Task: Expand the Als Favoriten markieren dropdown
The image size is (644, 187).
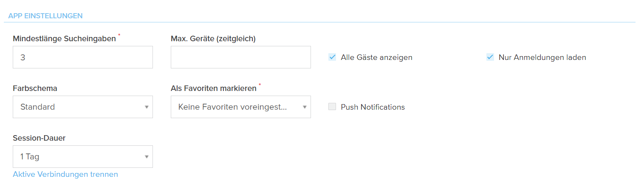Action: click(240, 107)
